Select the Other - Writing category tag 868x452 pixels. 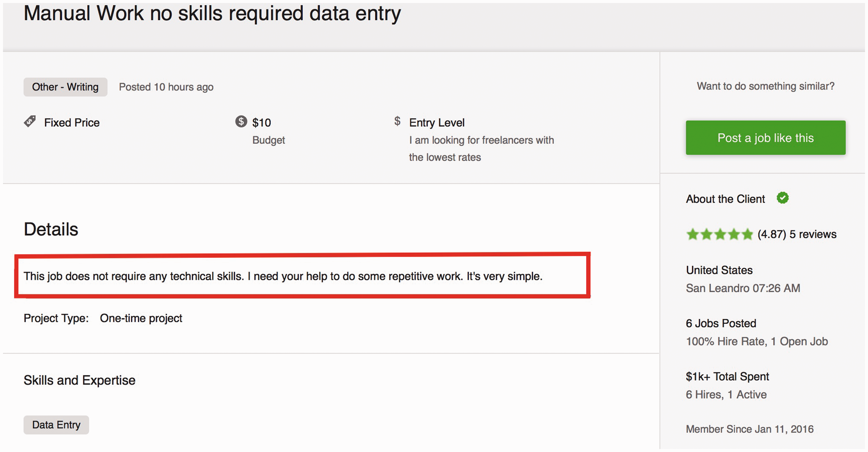tap(65, 87)
